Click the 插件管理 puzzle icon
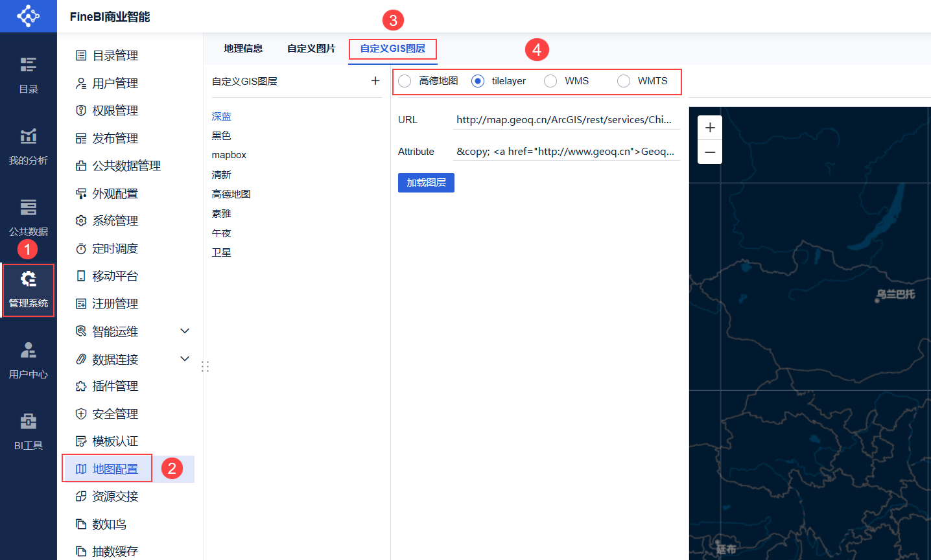Viewport: 931px width, 560px height. 81,386
